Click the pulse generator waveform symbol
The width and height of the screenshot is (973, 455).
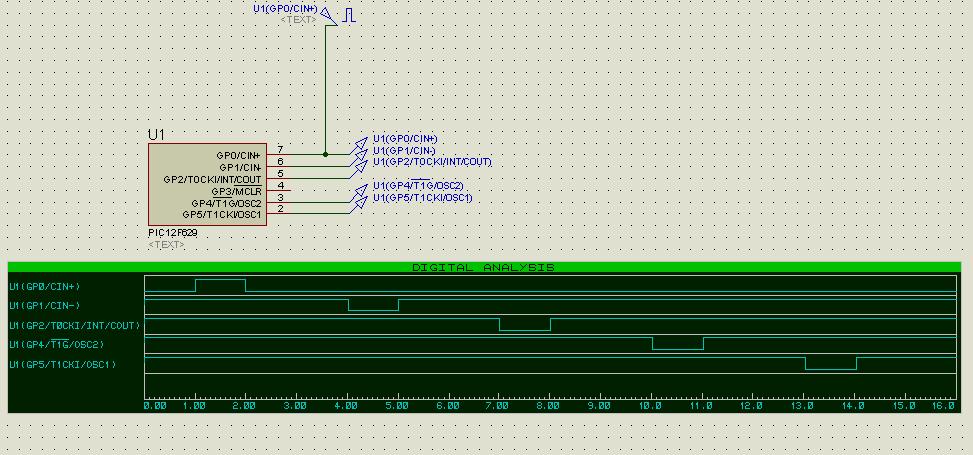click(x=350, y=15)
